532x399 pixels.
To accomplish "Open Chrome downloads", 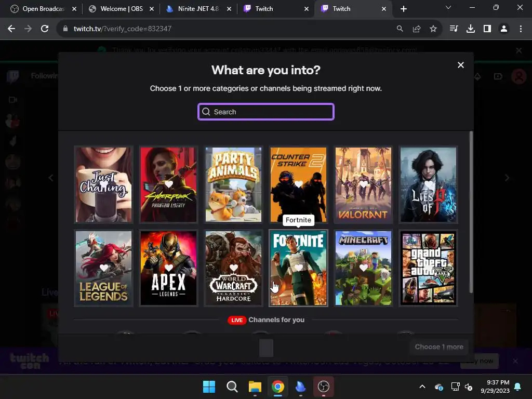I will (471, 29).
